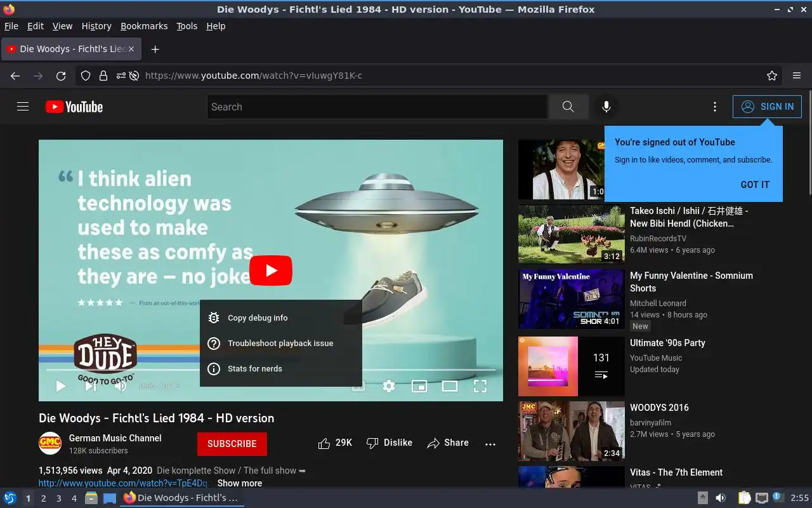Switch to workspace 2

coord(43,498)
